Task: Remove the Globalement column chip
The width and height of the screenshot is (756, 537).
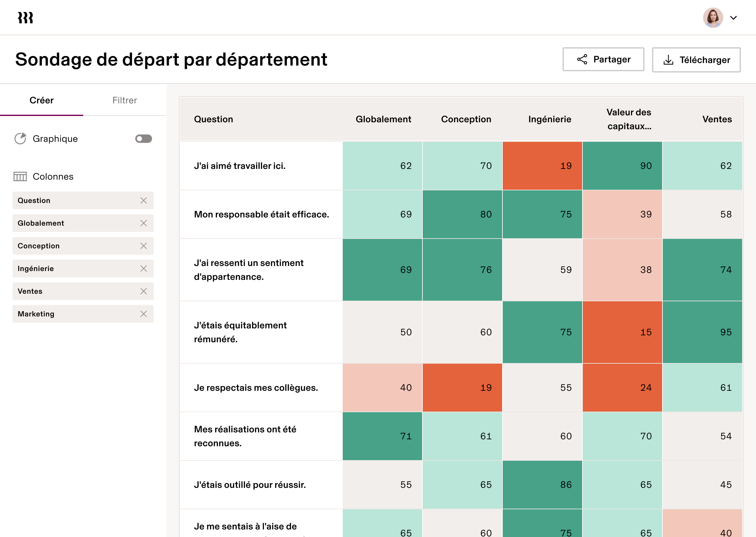Action: tap(144, 223)
